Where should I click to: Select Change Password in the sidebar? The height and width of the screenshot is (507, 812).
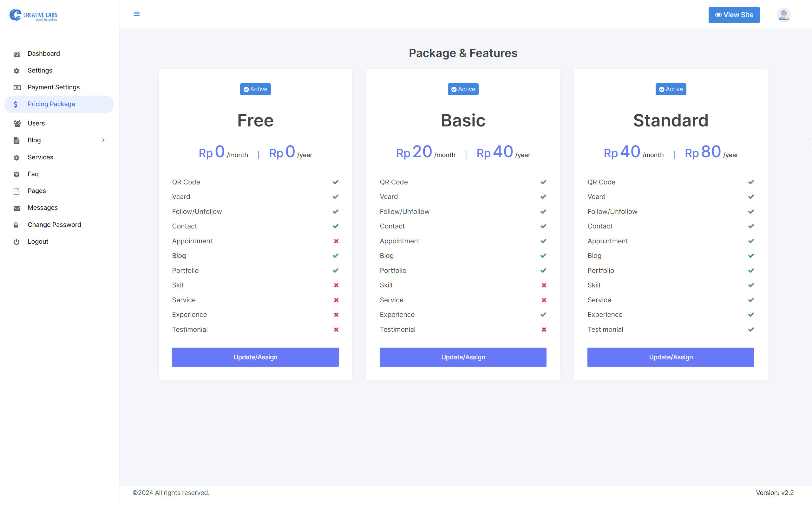[x=54, y=224]
